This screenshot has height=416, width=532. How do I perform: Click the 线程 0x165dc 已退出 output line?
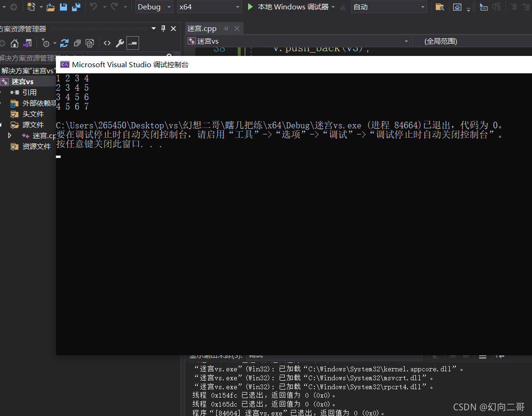264,404
